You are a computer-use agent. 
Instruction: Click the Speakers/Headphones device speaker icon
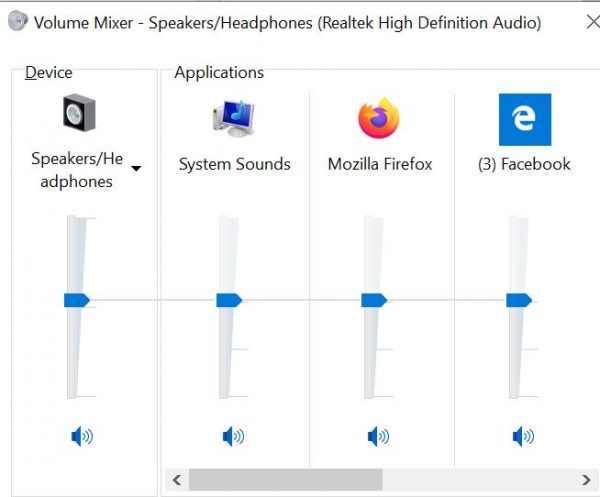point(79,112)
